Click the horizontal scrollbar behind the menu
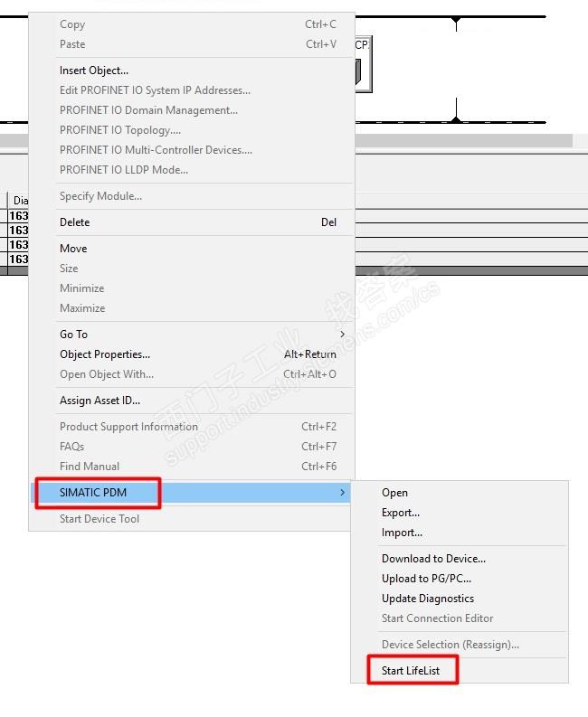The image size is (588, 717). 463,140
